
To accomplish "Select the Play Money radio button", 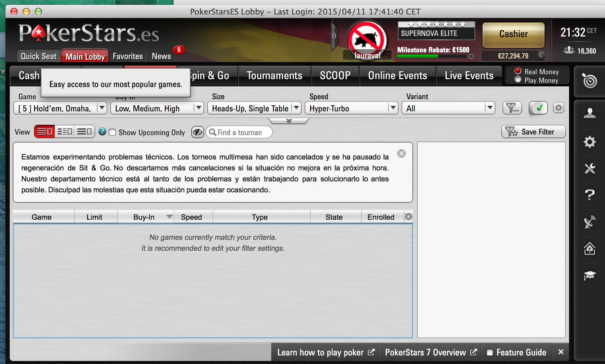I will (x=518, y=80).
